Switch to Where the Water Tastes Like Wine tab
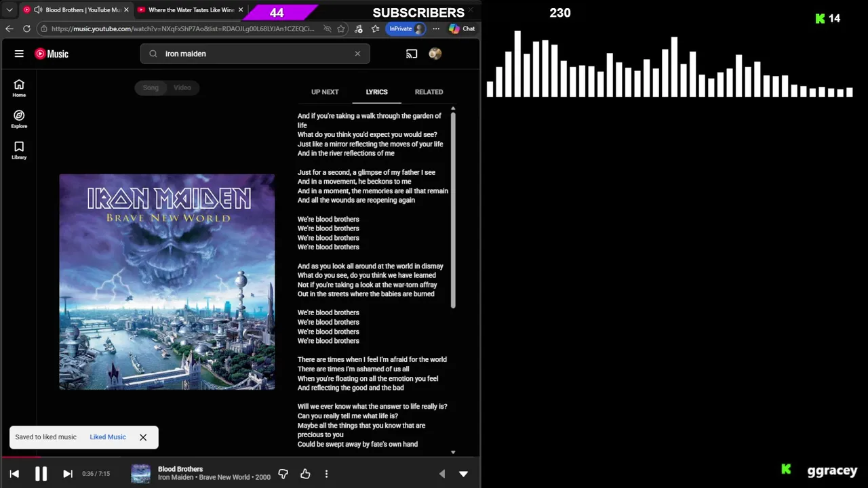 [190, 10]
